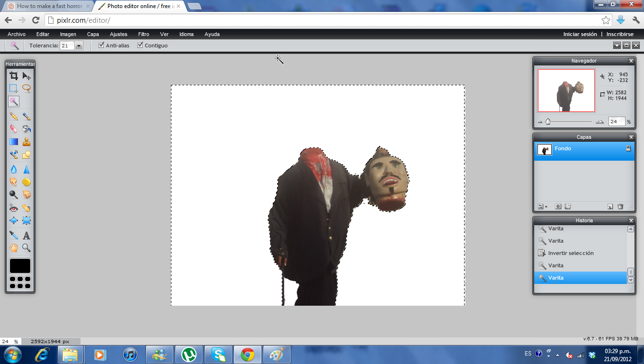
Task: Select the Sharpen cone tool
Action: tap(27, 169)
